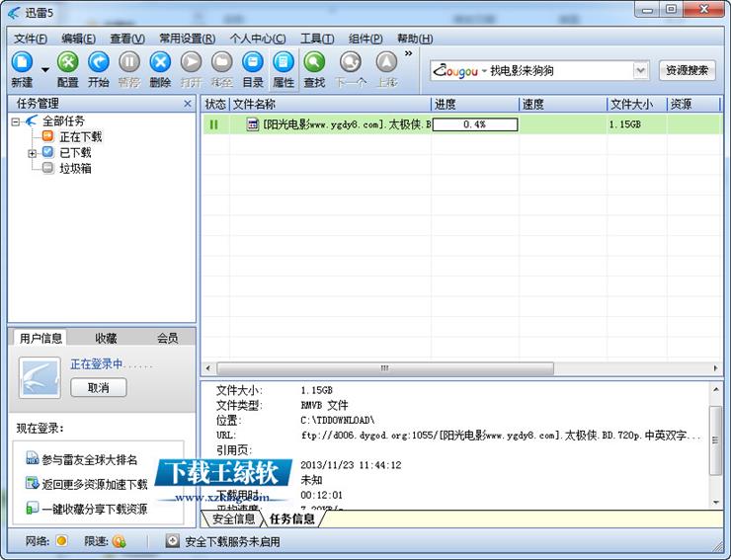Select 垃圾箱 in the task tree
Screen dimensions: 731x560
75,168
